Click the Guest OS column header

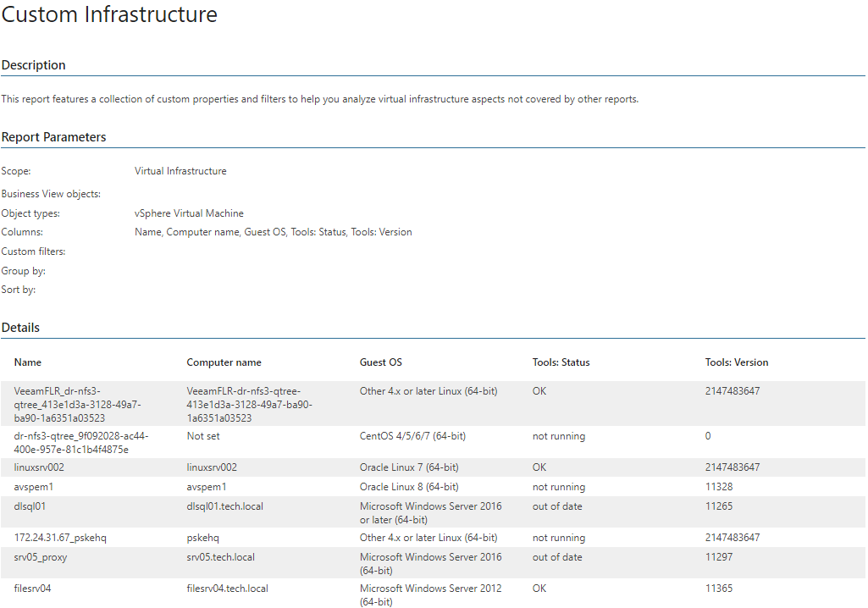[x=380, y=362]
